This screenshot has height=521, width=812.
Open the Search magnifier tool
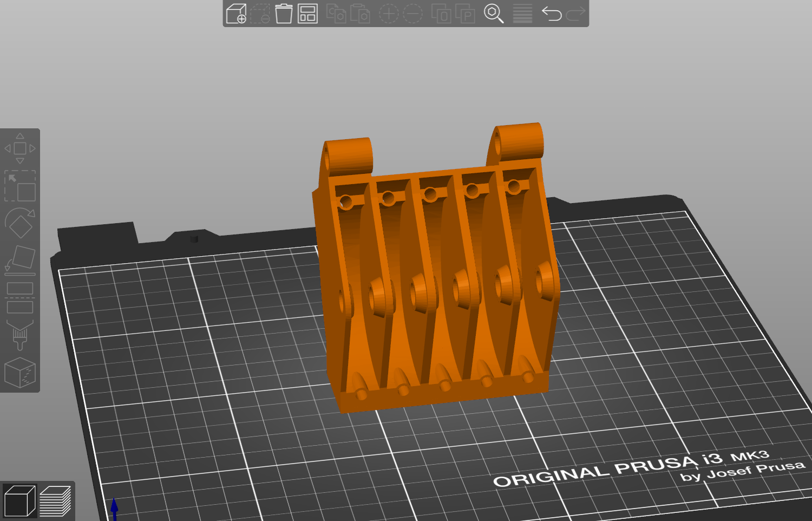point(494,14)
